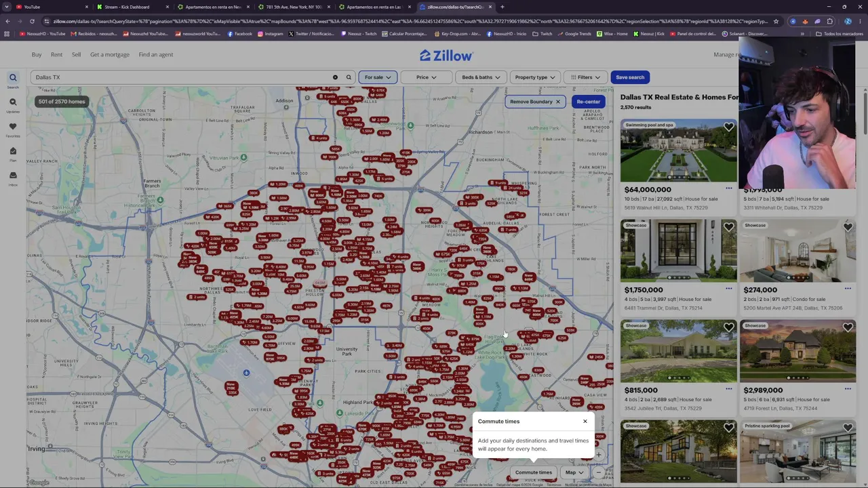Screen dimensions: 868x488
Task: Go to the Zillow logo homepage
Action: point(446,56)
